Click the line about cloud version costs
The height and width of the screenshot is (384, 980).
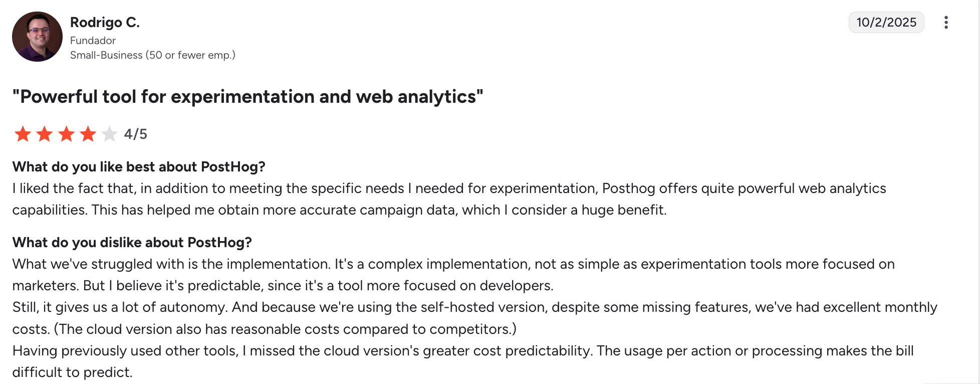tap(264, 329)
